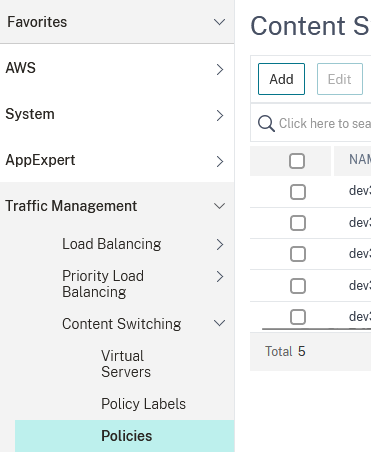
Task: Select the first policy row checkbox
Action: coord(298,192)
